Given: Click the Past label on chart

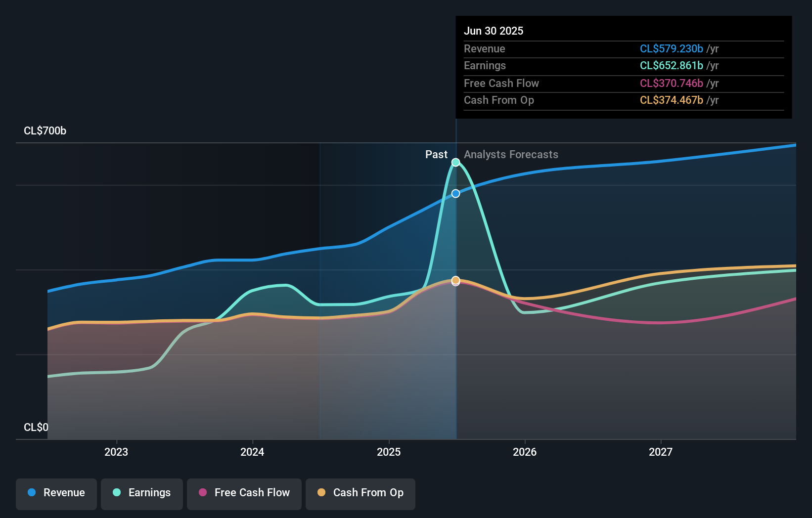Looking at the screenshot, I should (436, 154).
